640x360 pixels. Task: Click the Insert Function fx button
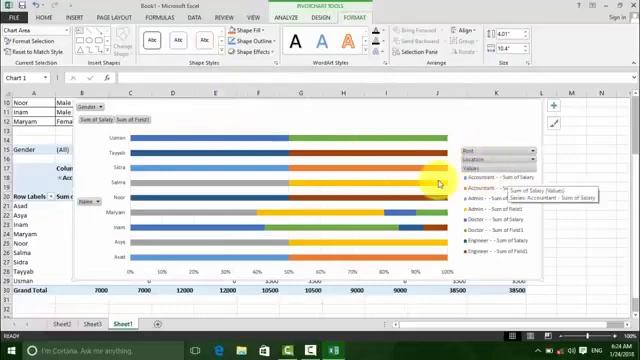point(107,78)
